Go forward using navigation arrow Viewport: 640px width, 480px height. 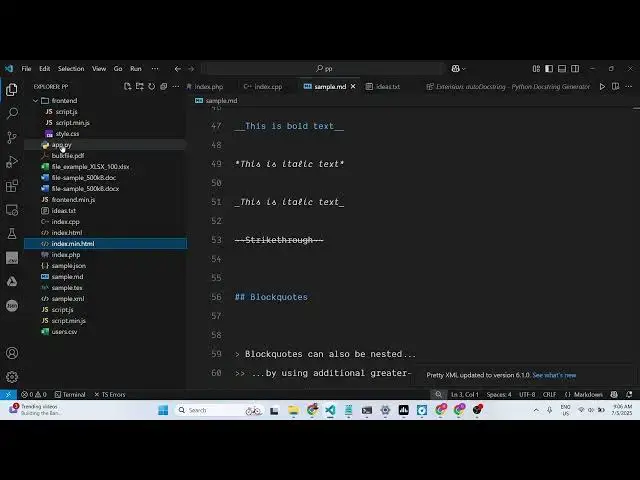191,69
